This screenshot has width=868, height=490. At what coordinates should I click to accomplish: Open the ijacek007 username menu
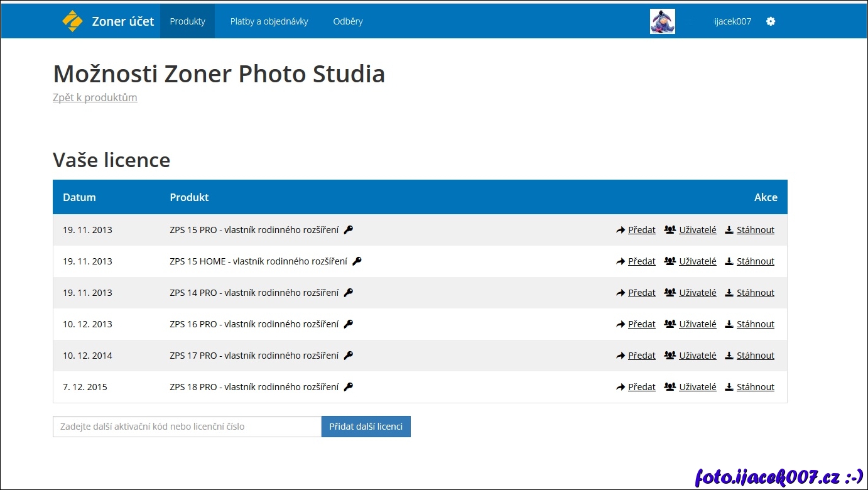click(732, 21)
